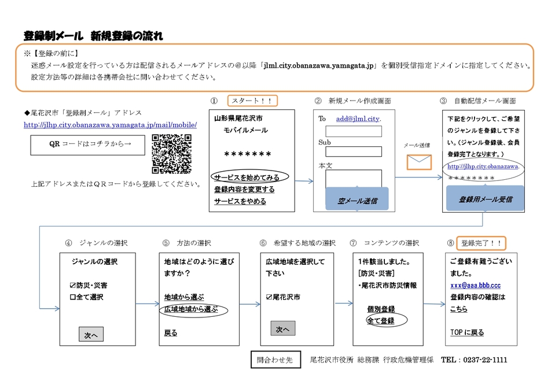The width and height of the screenshot is (555, 392).
Task: Click the 新規メール作成画面 step label
Action: point(359,101)
